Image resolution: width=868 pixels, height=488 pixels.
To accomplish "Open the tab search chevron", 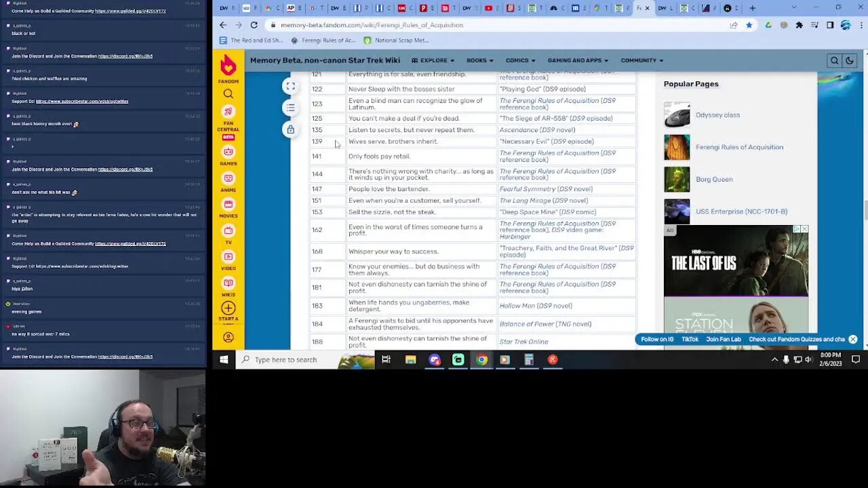I will pyautogui.click(x=794, y=8).
